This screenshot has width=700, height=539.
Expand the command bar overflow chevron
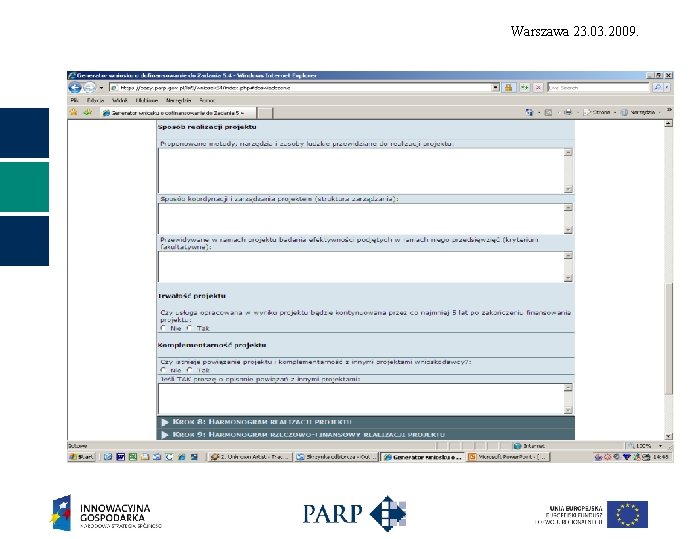(x=669, y=110)
